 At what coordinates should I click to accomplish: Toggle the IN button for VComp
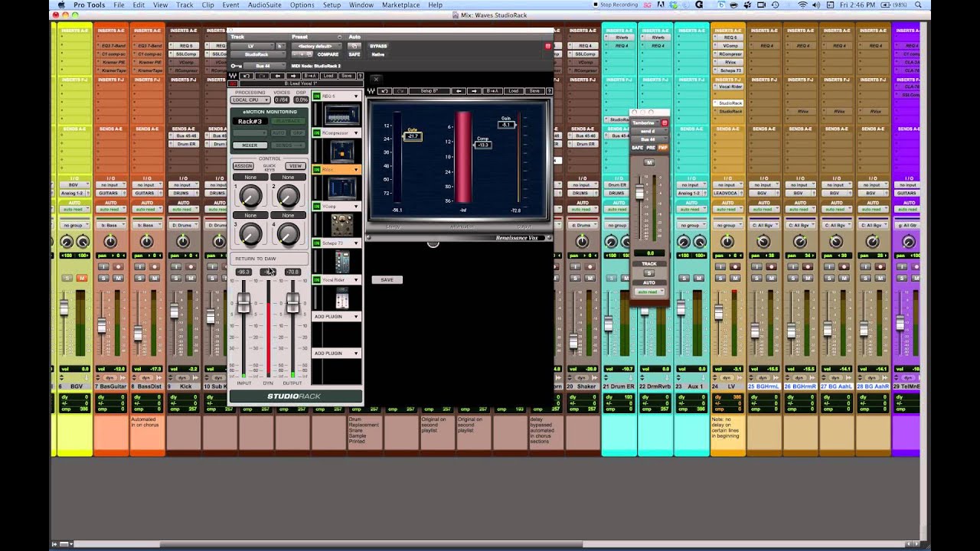point(317,206)
